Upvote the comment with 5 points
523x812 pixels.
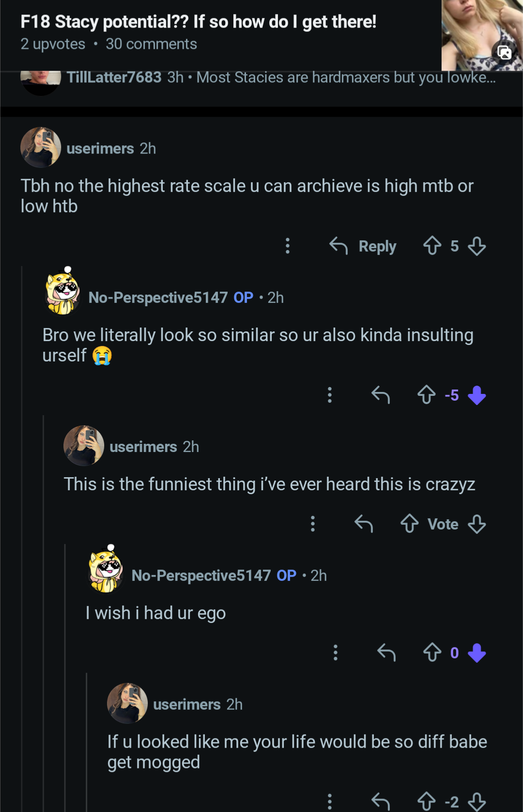click(x=432, y=246)
